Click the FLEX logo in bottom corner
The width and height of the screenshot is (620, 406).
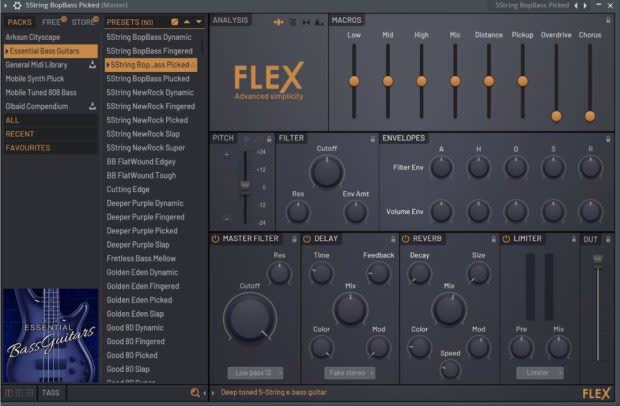tap(596, 393)
